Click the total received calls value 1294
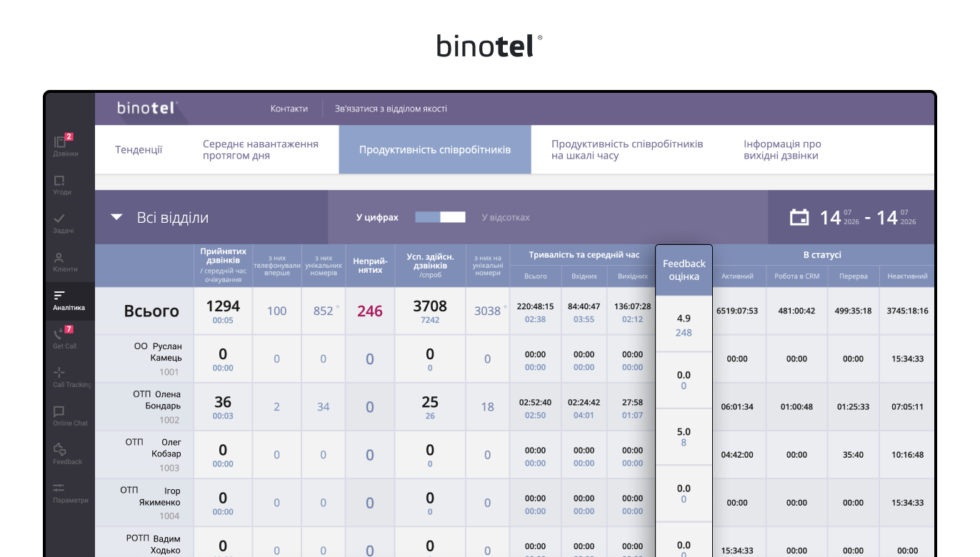Viewport: 980px width, 557px height. point(223,306)
